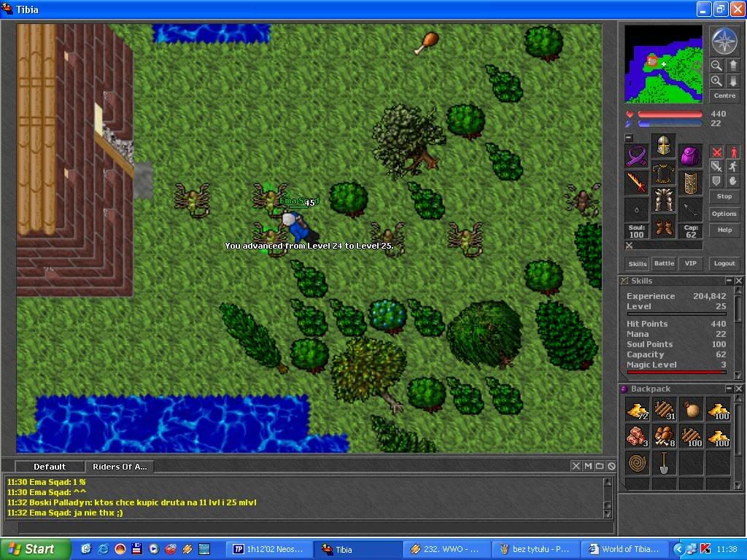Image resolution: width=747 pixels, height=560 pixels.
Task: Select the ham stack of 3 in backpack
Action: click(x=637, y=436)
